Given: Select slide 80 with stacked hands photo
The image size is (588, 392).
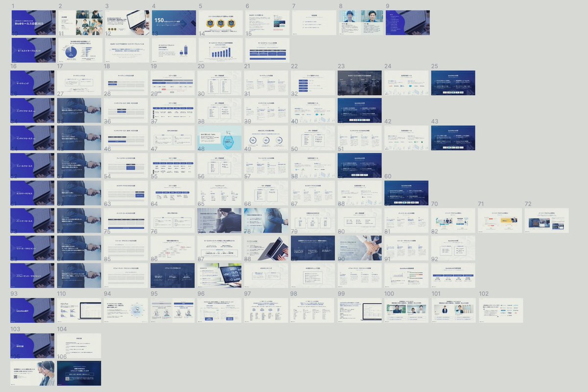Looking at the screenshot, I should click(x=361, y=248).
